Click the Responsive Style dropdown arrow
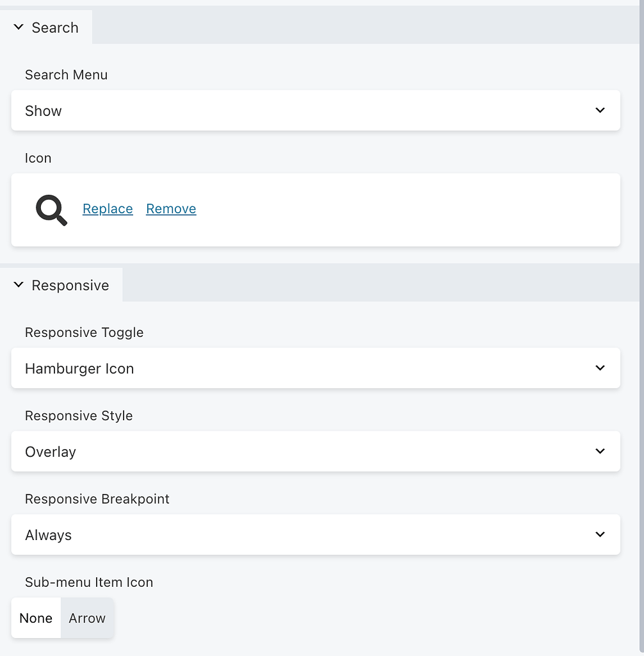 600,451
